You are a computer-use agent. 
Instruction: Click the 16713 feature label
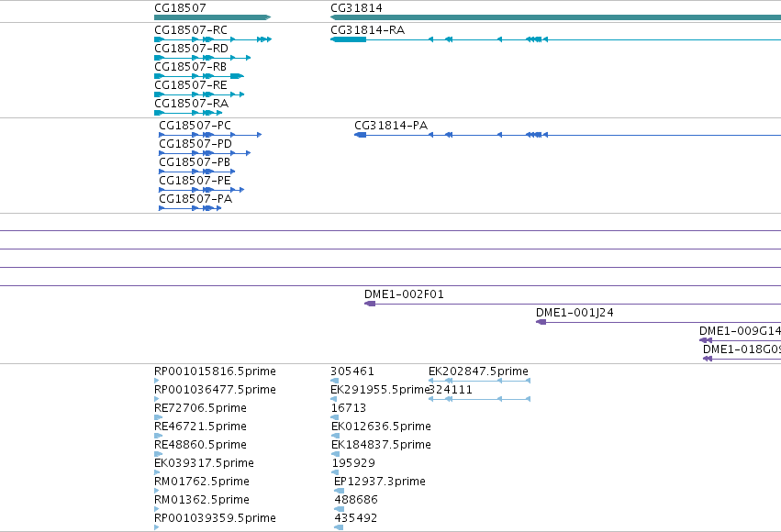(x=349, y=408)
